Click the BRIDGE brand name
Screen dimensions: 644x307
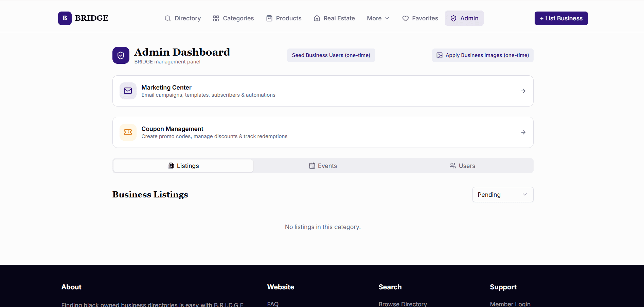pyautogui.click(x=92, y=18)
